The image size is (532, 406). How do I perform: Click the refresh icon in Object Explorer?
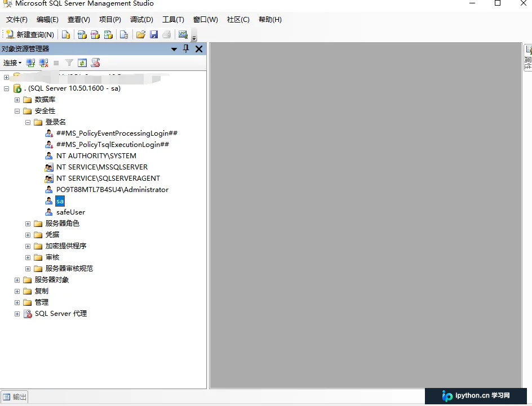82,63
